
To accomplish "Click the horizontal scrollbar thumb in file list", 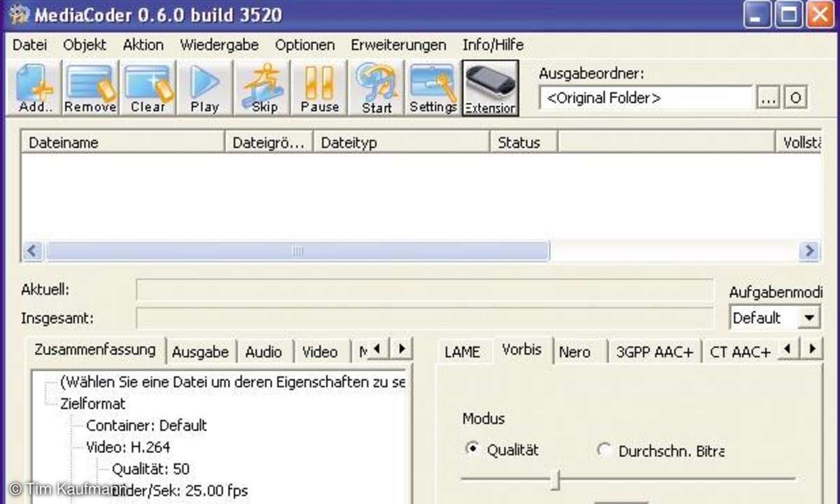I will (x=297, y=251).
